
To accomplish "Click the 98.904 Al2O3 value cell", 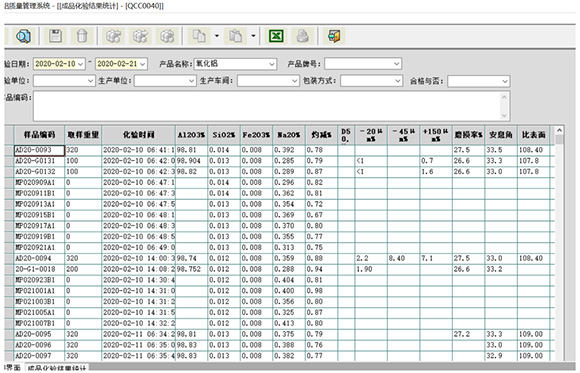I will (191, 161).
